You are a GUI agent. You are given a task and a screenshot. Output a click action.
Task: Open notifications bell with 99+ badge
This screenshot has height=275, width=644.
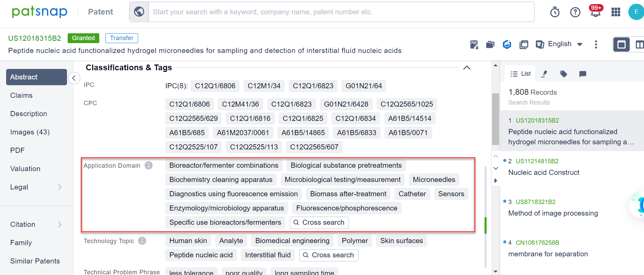click(595, 12)
